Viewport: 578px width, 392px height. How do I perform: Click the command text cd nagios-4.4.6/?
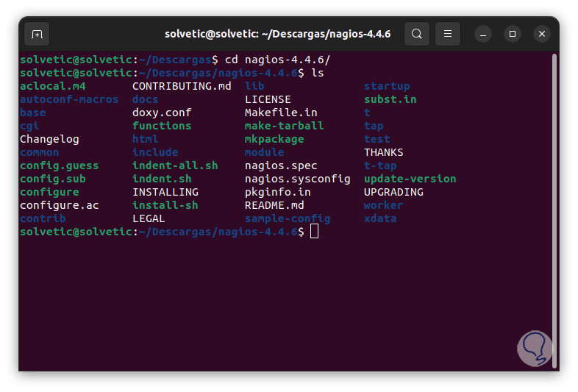pos(277,60)
